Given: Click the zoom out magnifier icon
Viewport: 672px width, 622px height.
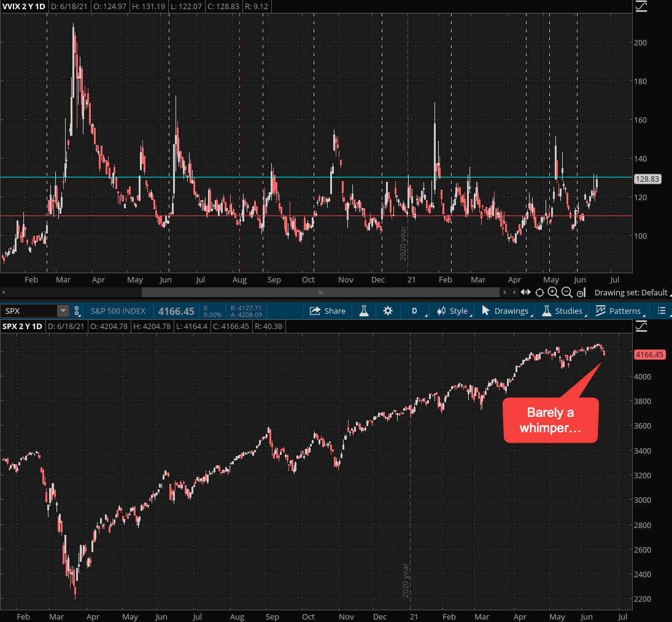Looking at the screenshot, I should point(566,292).
